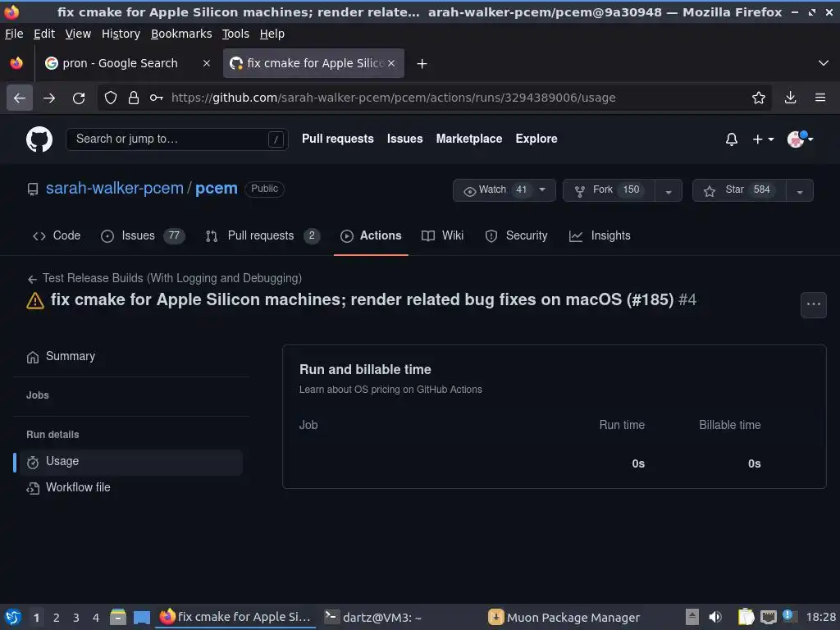Image resolution: width=840 pixels, height=630 pixels.
Task: Go back to Test Release Builds workflow
Action: 164,278
